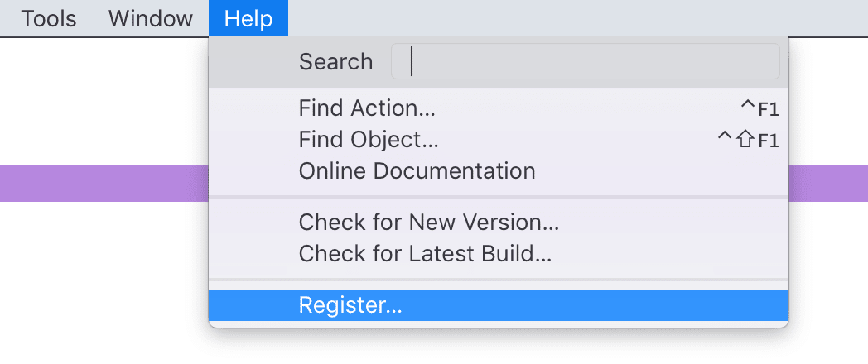Click purple bar right of the menu
This screenshot has height=364, width=868.
tap(827, 184)
